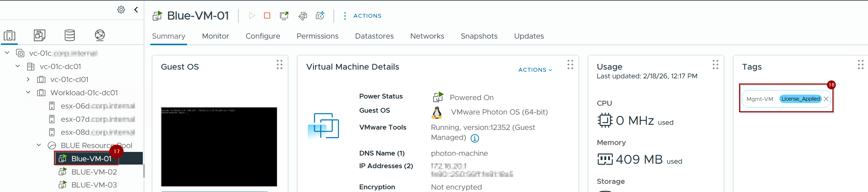868x192 pixels.
Task: Open Virtual Machine Details ACTIONS dropdown
Action: 535,70
